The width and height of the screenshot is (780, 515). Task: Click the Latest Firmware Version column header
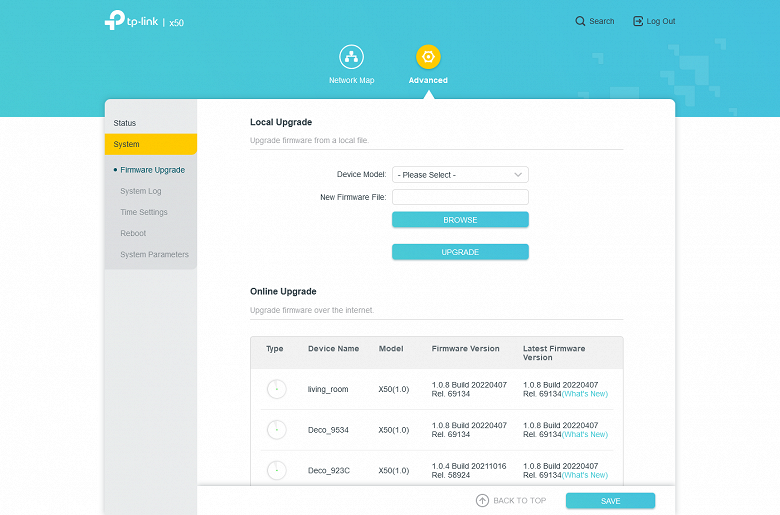click(554, 353)
